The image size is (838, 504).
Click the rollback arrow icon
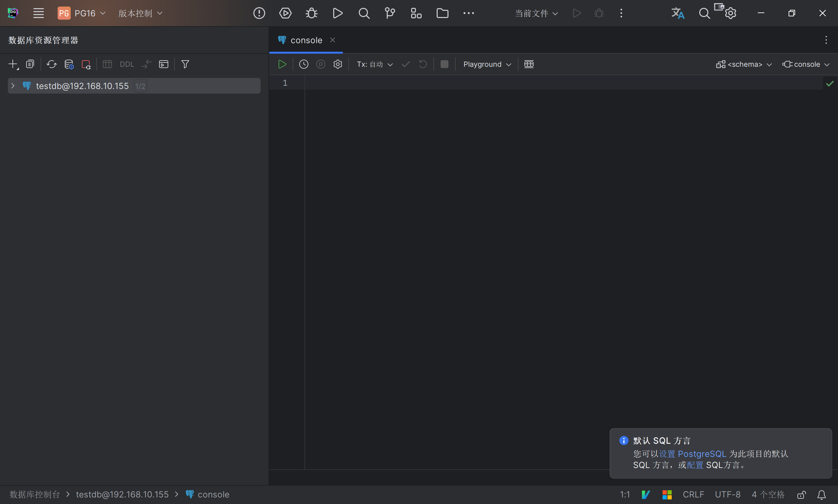tap(423, 64)
